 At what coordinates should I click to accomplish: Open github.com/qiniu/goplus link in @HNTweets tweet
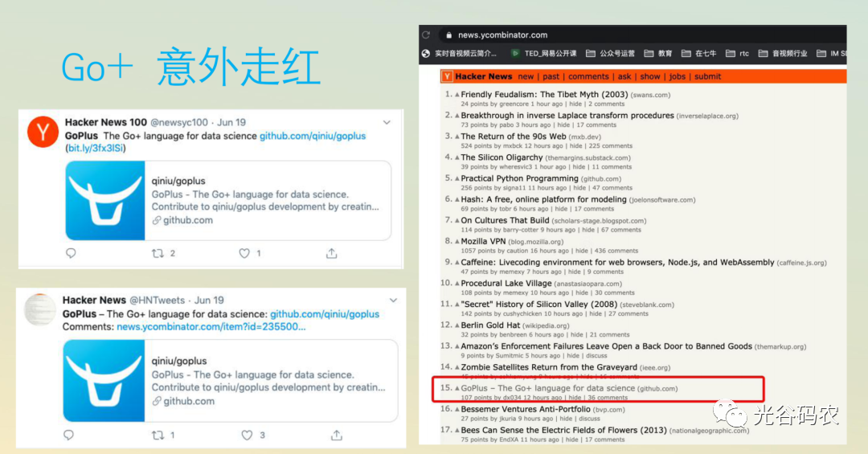325,314
